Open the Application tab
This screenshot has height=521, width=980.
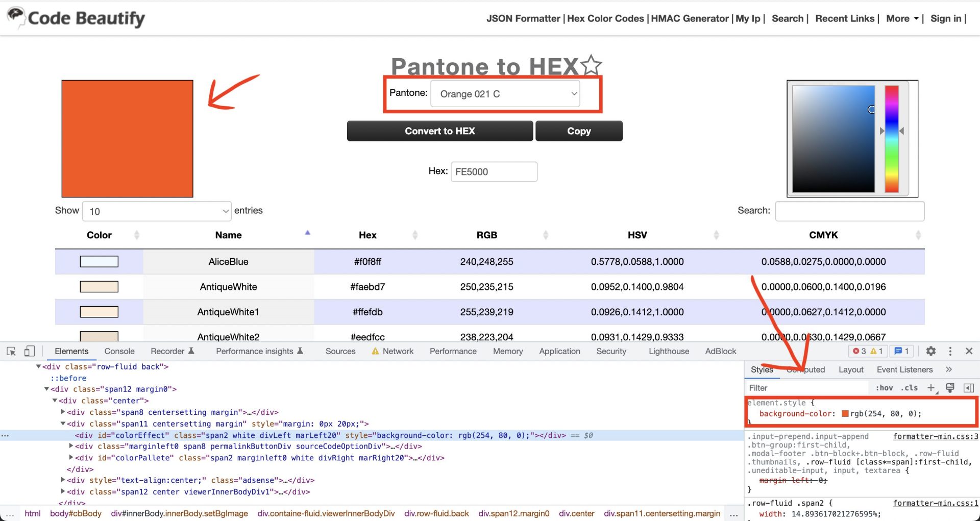pyautogui.click(x=559, y=351)
